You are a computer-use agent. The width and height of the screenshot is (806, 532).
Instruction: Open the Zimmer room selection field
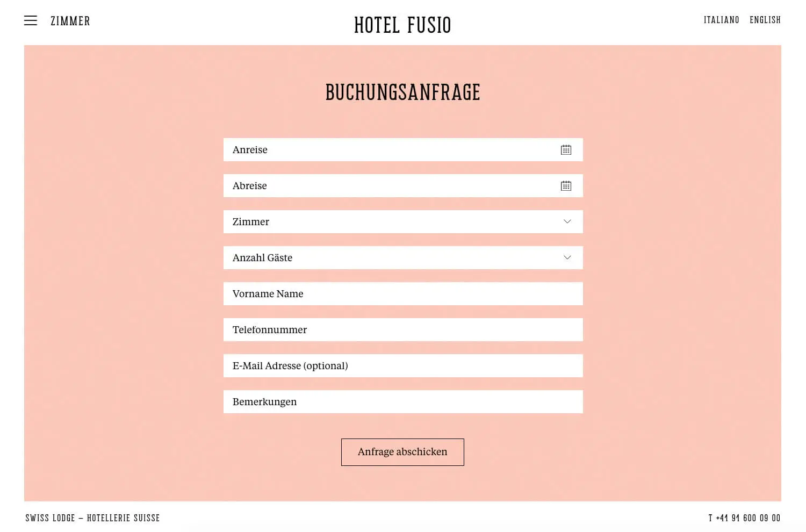pos(387,221)
